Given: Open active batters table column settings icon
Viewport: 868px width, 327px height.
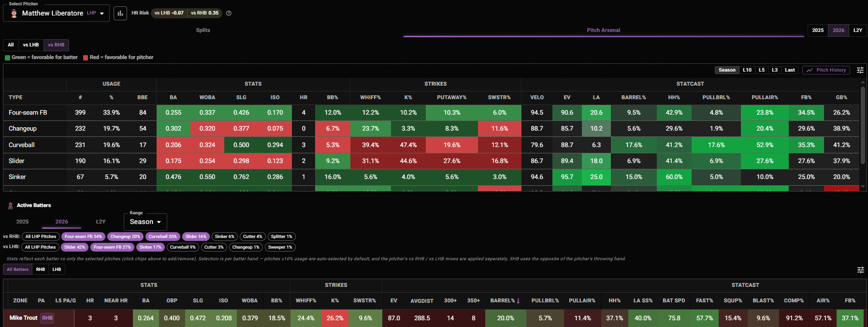Looking at the screenshot, I should coord(860,270).
